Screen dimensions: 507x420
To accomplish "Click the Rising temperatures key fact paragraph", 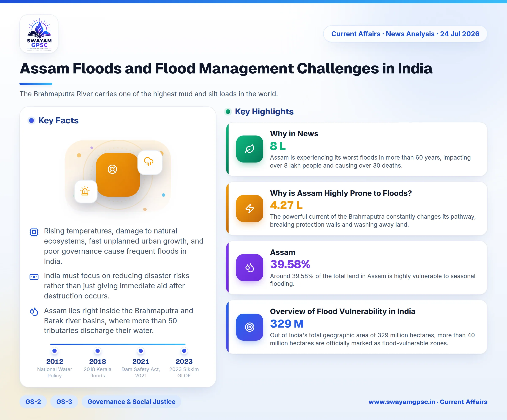I will tap(124, 246).
